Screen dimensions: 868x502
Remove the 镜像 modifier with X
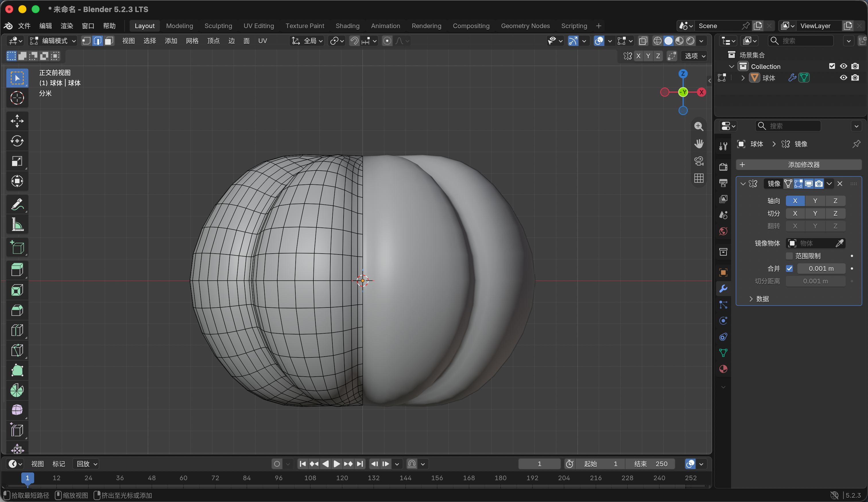tap(840, 184)
